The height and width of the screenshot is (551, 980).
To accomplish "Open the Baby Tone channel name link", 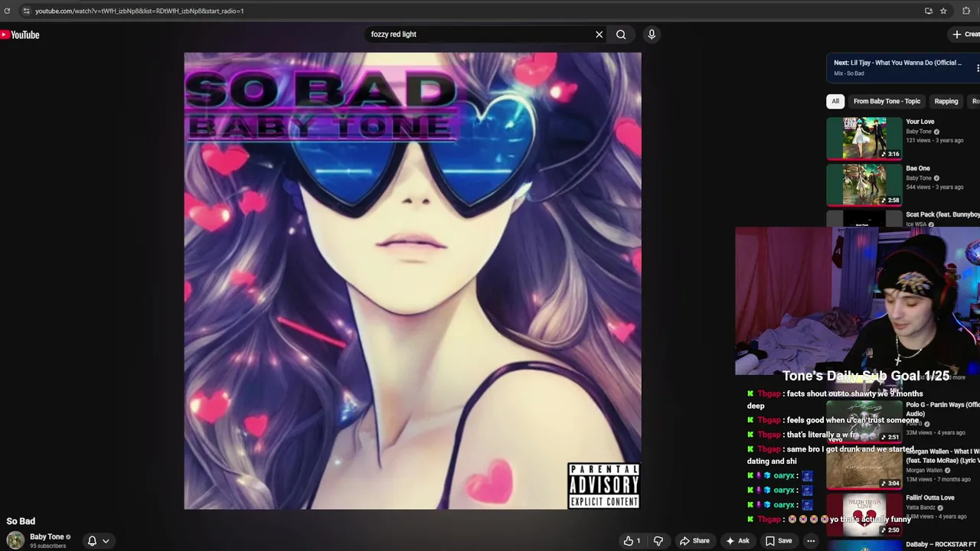I will [x=47, y=537].
